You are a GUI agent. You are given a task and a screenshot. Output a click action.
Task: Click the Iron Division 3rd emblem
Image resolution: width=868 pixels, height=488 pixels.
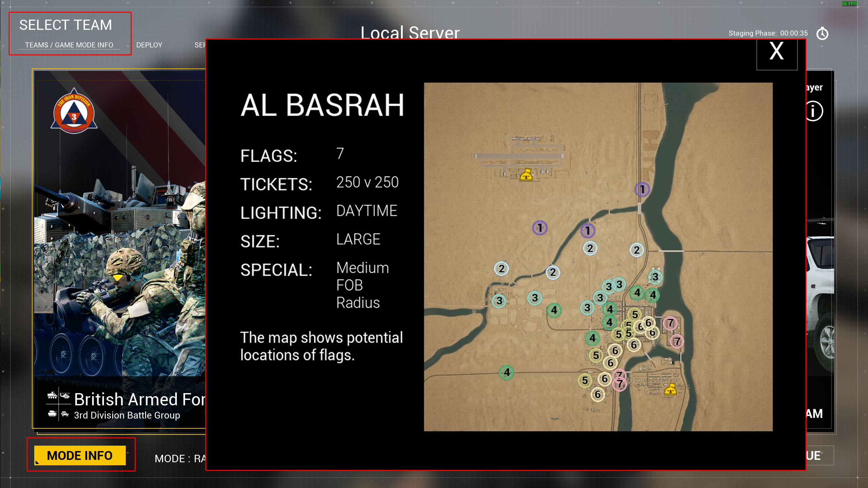pos(74,111)
